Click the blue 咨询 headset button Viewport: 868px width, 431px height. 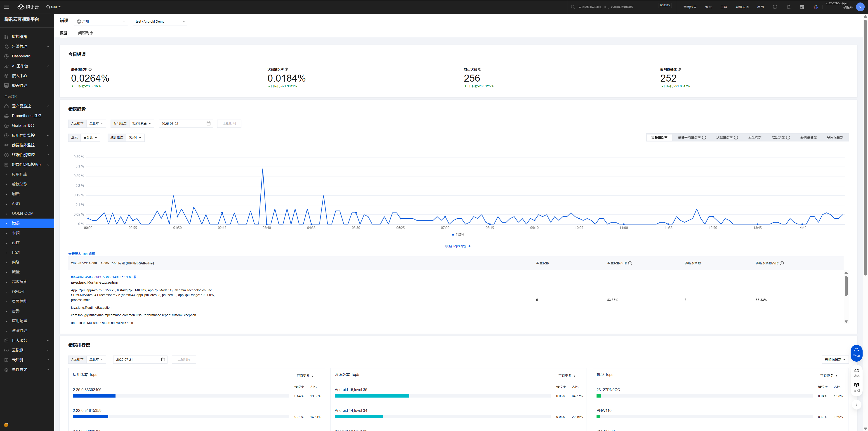(x=856, y=353)
